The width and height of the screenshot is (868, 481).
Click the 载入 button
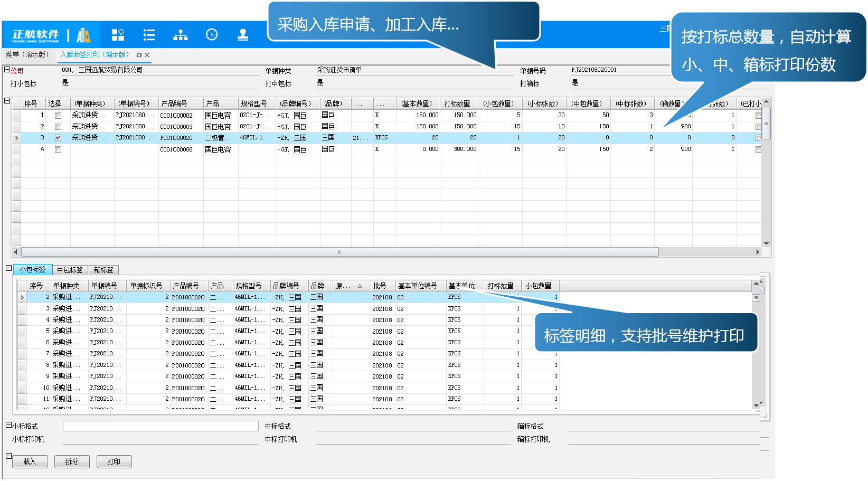29,461
